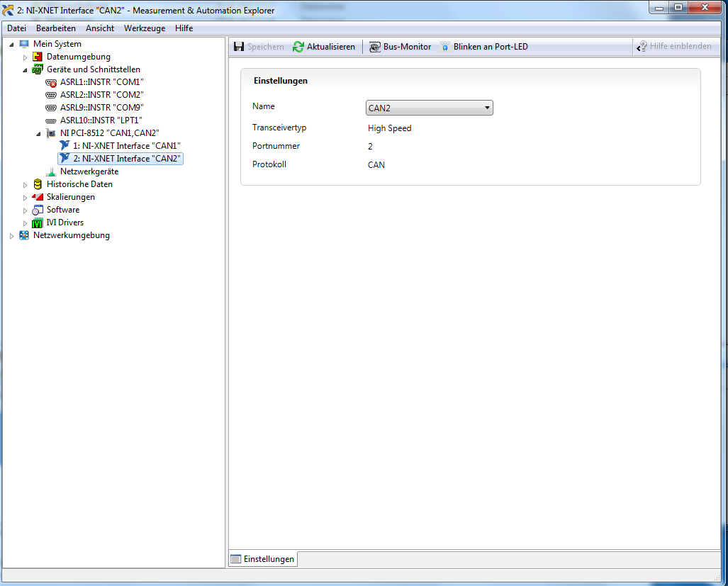Select ASRL9::INSTR "COM9" tree item
728x586 pixels.
[x=101, y=108]
